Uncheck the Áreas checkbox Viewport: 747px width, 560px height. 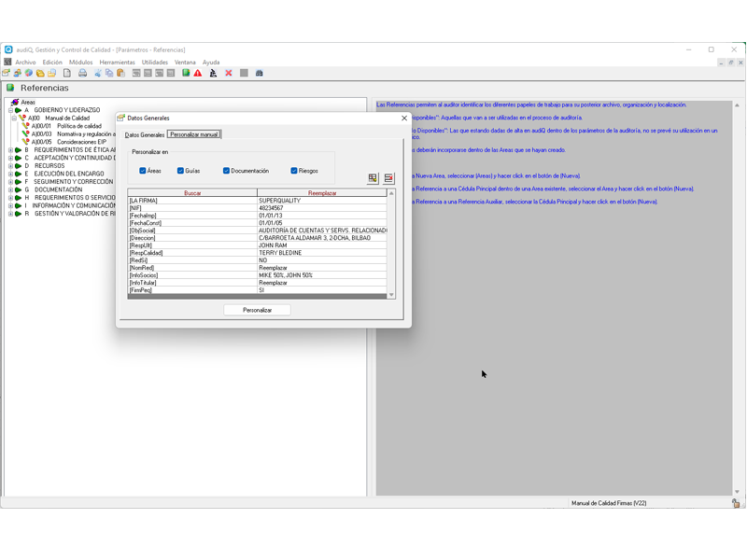143,171
